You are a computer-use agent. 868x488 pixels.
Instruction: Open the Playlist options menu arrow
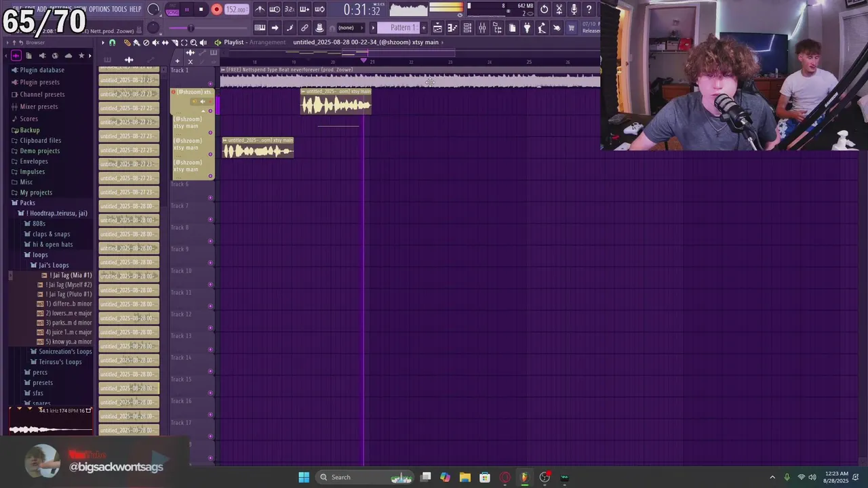[x=104, y=43]
